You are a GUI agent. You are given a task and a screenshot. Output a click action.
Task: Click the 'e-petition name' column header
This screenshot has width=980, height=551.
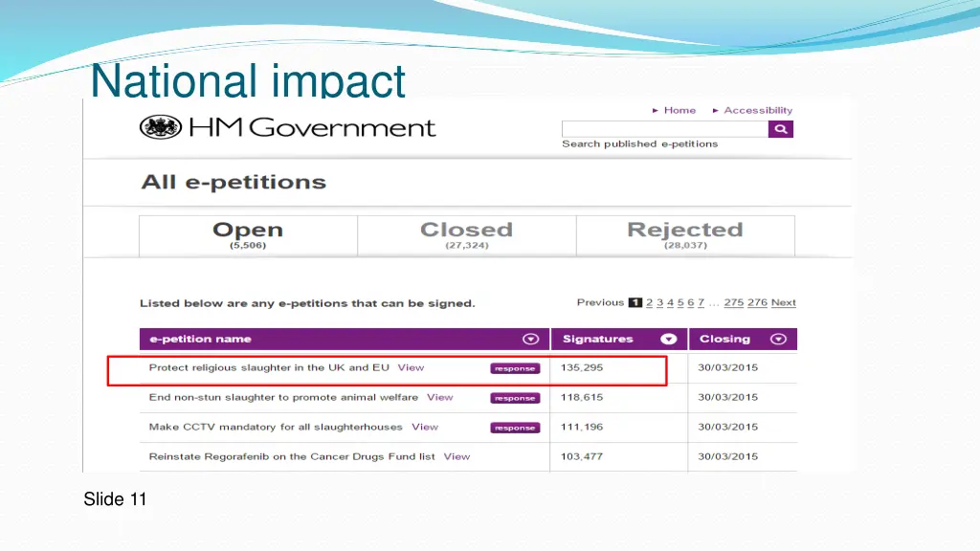(x=200, y=339)
